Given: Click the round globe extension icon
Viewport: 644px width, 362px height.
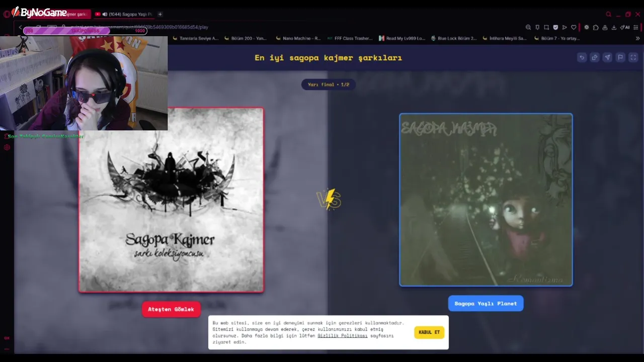Looking at the screenshot, I should tap(587, 27).
